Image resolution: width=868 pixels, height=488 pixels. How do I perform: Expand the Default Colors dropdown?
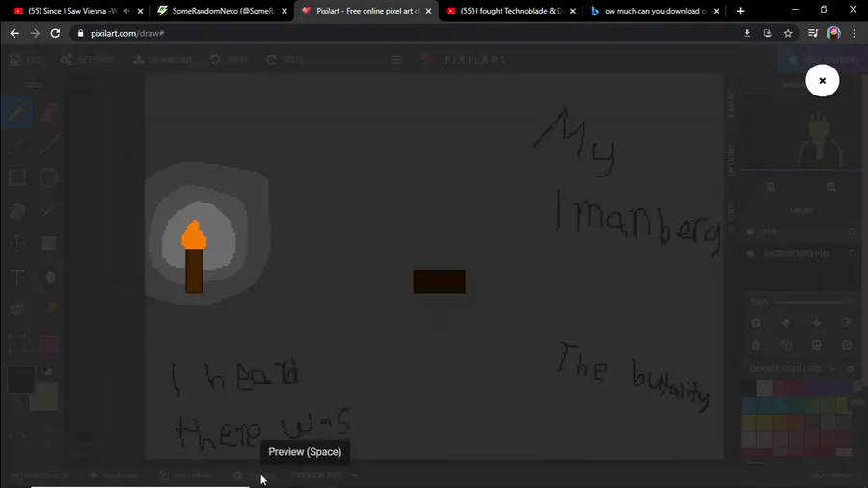[x=793, y=368]
